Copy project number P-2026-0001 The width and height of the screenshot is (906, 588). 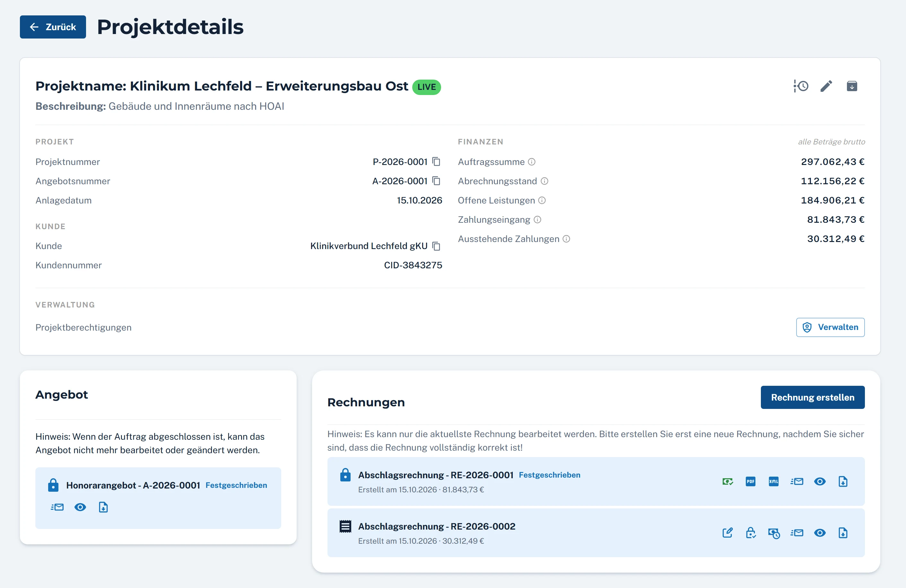click(x=436, y=162)
